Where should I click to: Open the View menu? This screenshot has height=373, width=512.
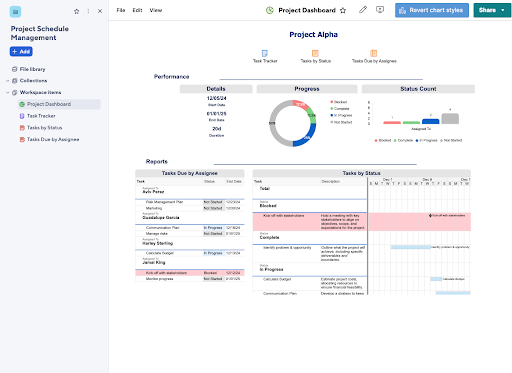pyautogui.click(x=156, y=10)
